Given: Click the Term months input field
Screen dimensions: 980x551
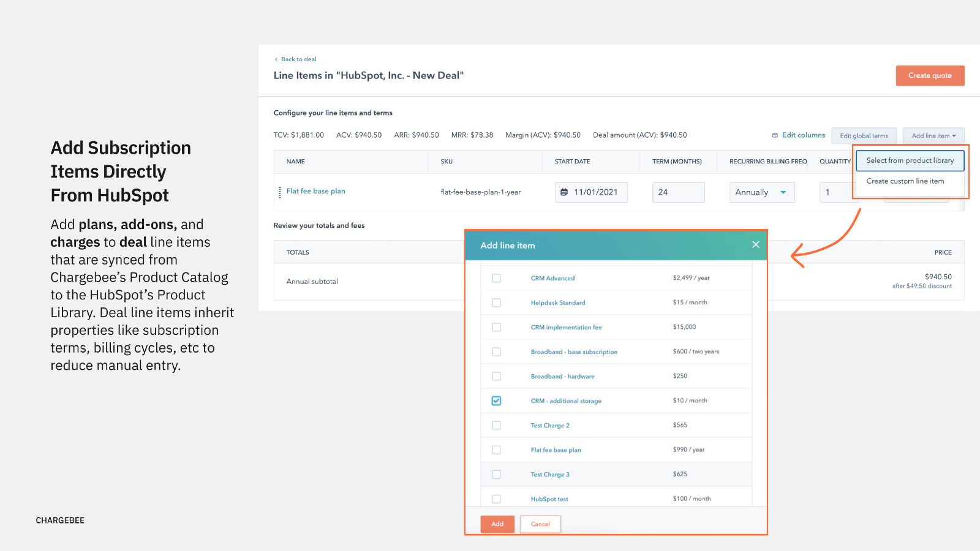Looking at the screenshot, I should coord(678,192).
